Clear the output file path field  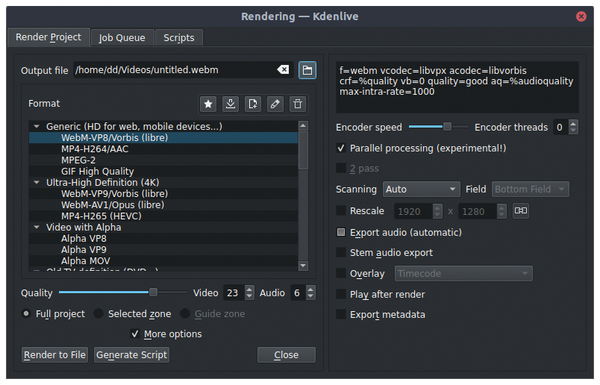[x=283, y=70]
